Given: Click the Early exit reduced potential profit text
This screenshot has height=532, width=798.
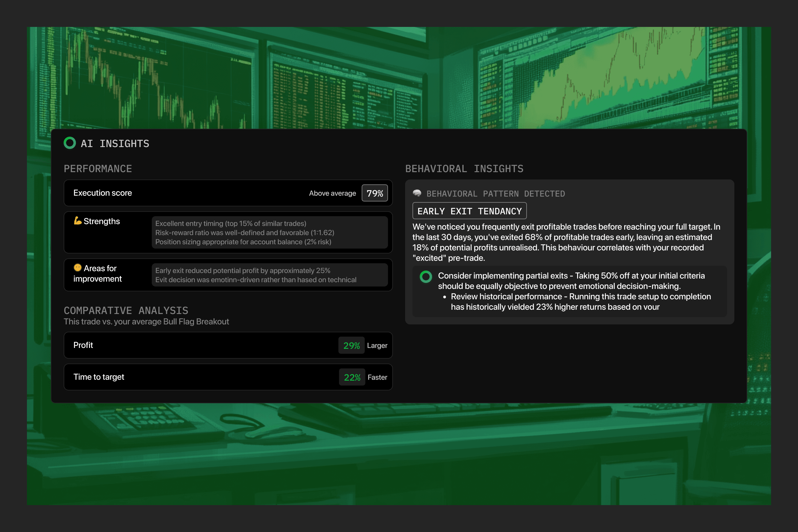Looking at the screenshot, I should point(243,270).
